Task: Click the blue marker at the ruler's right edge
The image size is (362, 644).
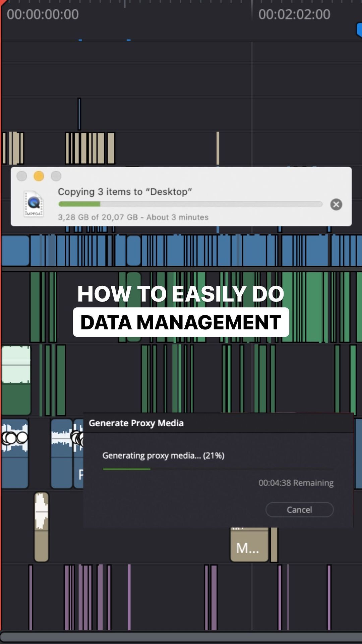Action: tap(359, 30)
